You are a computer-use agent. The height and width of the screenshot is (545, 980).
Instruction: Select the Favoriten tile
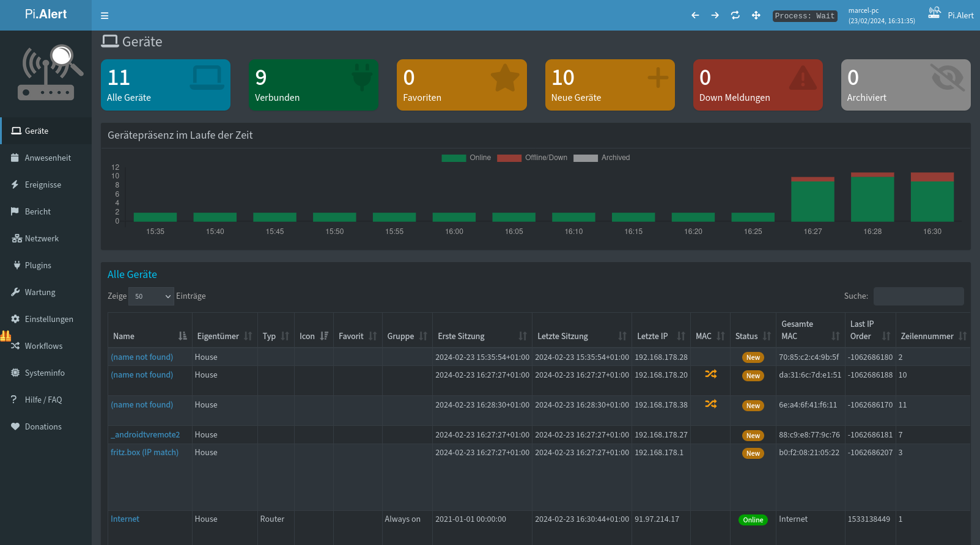[462, 85]
